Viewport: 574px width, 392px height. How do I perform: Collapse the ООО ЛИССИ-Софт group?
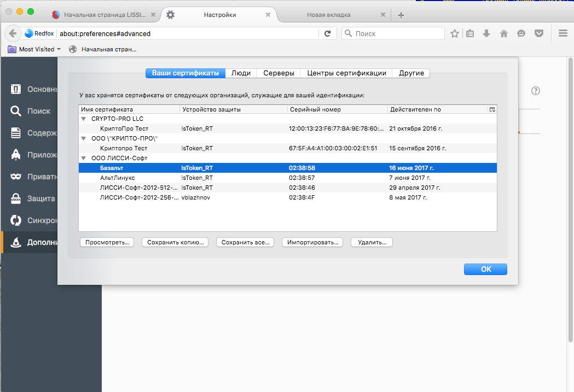click(84, 158)
